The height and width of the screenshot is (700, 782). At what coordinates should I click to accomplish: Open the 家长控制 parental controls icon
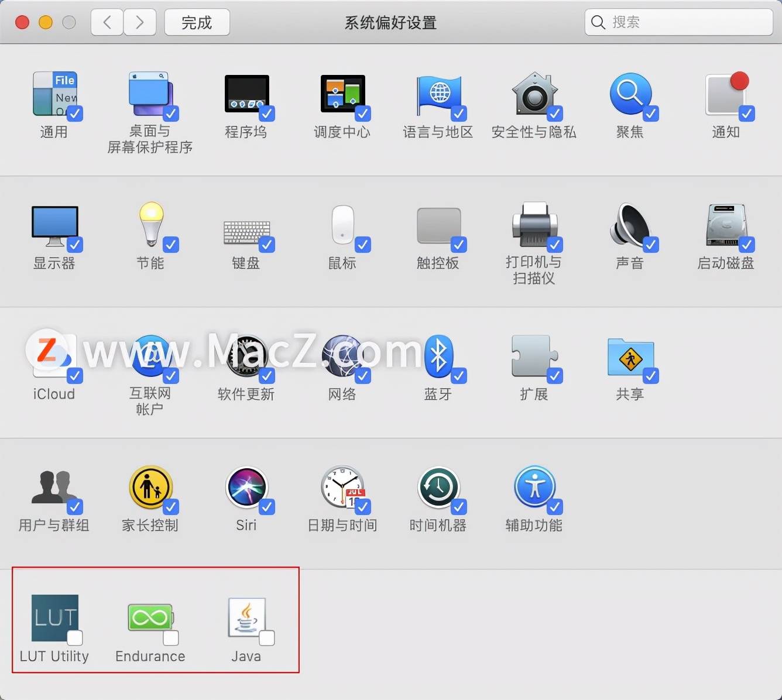(150, 487)
